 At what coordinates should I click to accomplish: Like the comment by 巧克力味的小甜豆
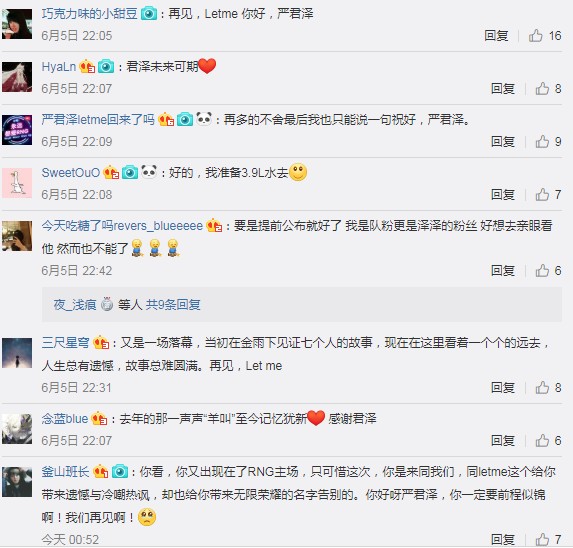[x=544, y=35]
